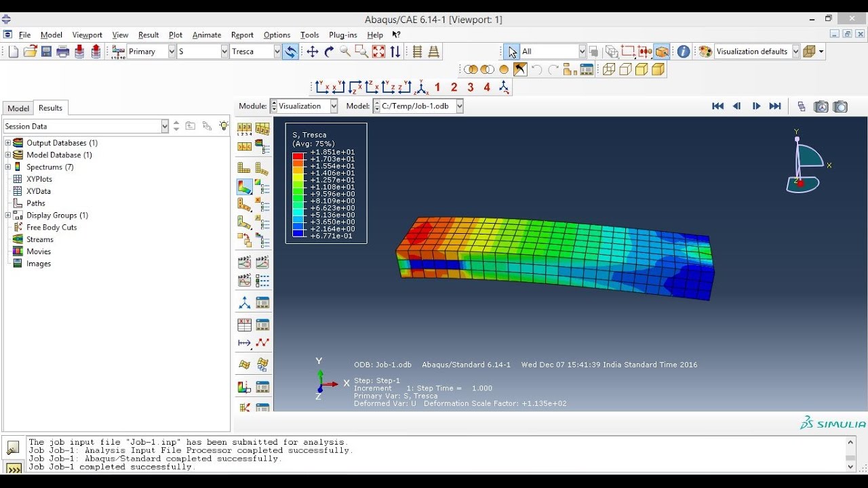
Task: Click the New Model Database icon
Action: [14, 52]
